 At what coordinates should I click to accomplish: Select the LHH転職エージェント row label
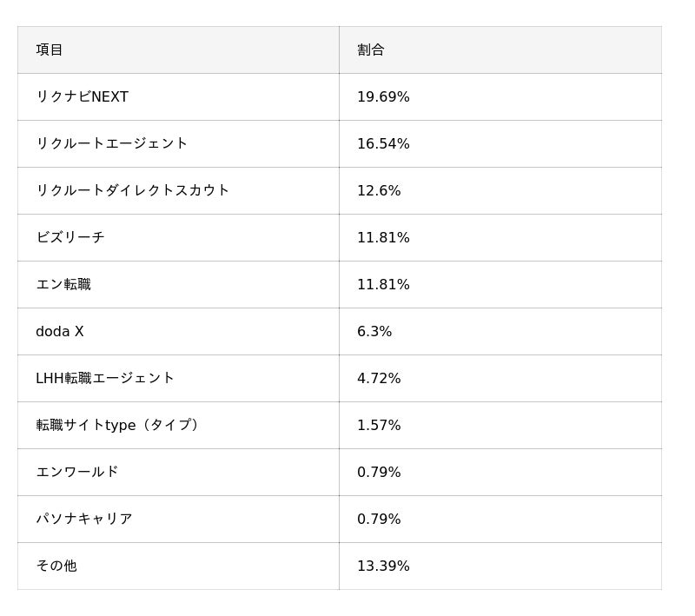click(x=105, y=378)
